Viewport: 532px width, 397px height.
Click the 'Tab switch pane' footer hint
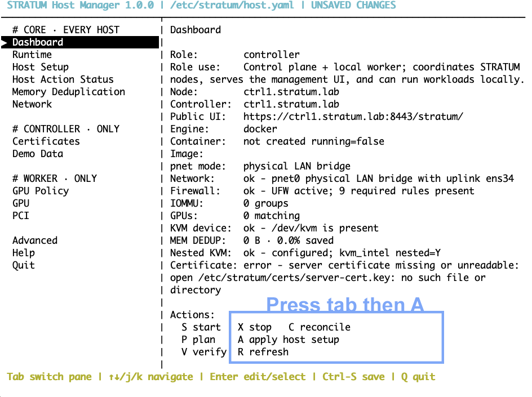[x=49, y=377]
